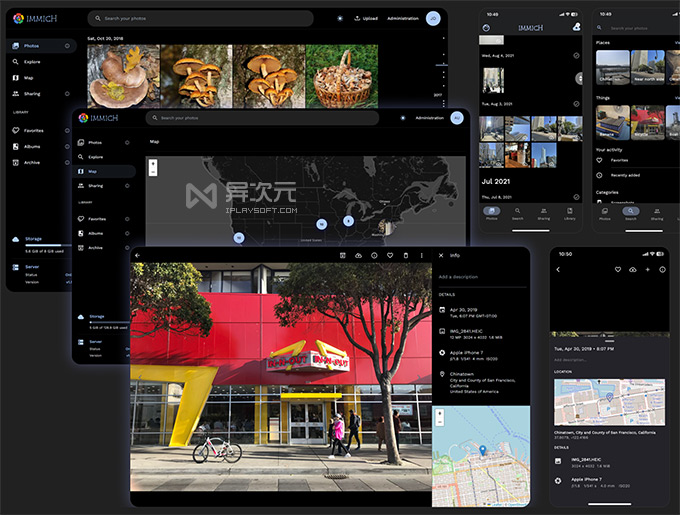Click the zoom-out minus button on the dark map

pyautogui.click(x=153, y=172)
